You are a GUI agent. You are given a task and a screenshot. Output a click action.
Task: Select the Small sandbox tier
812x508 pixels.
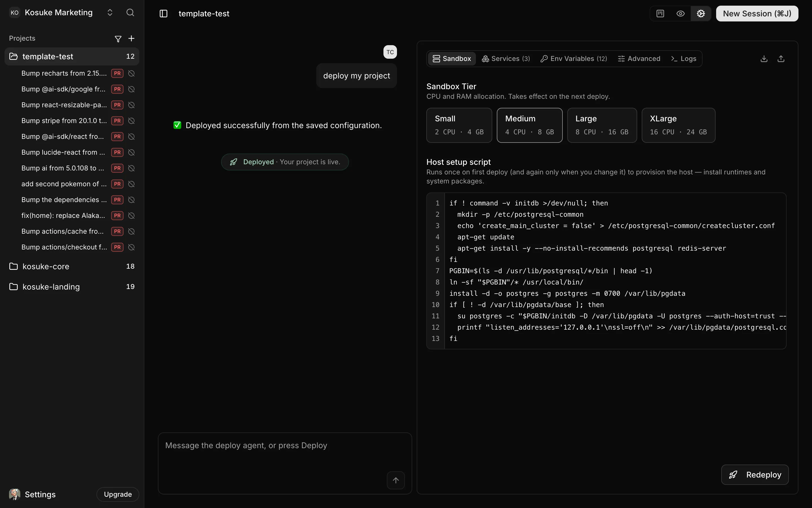pos(459,125)
